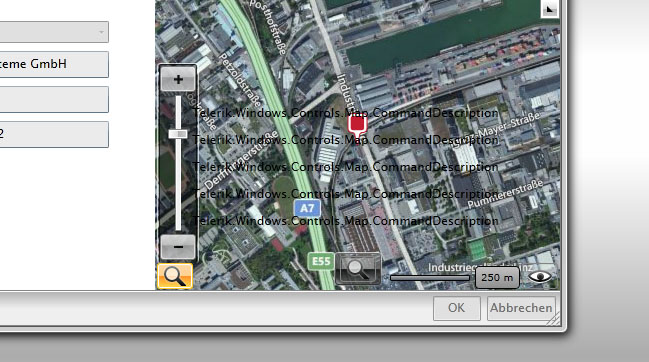Toggle the eye map view icon
This screenshot has width=649, height=362.
(x=540, y=276)
